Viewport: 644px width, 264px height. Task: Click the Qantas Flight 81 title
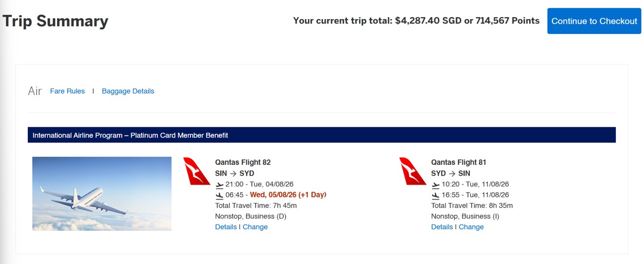(x=458, y=162)
